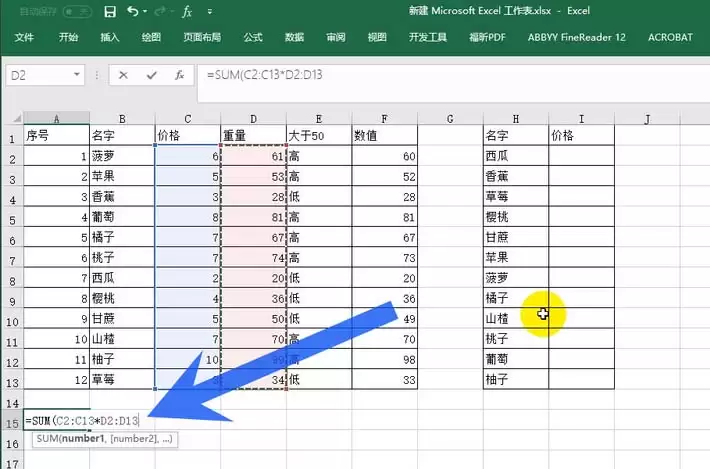Switch to the 审阅 ribbon tab
This screenshot has width=710, height=469.
point(336,38)
